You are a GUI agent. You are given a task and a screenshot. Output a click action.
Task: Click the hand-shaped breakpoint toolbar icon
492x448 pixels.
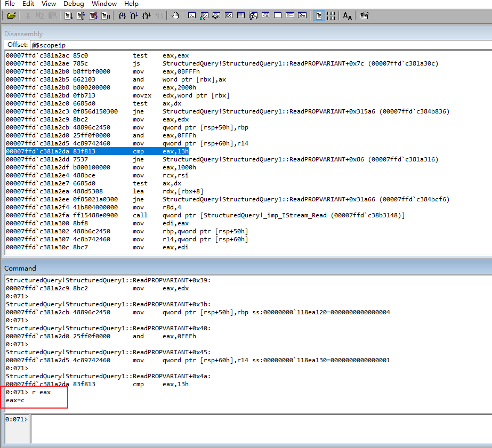click(x=175, y=15)
